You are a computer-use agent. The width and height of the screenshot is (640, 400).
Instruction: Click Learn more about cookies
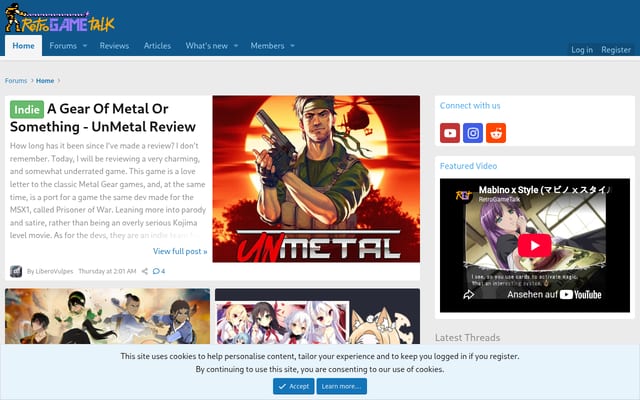point(342,386)
